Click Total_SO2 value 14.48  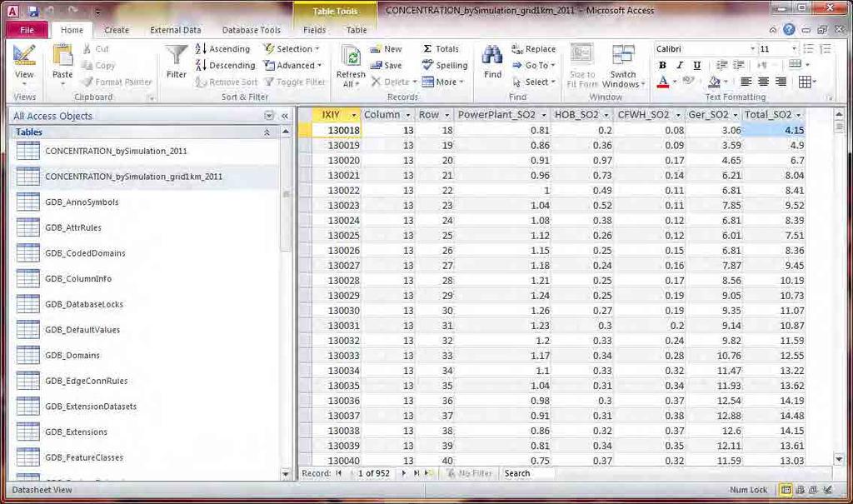pos(775,416)
